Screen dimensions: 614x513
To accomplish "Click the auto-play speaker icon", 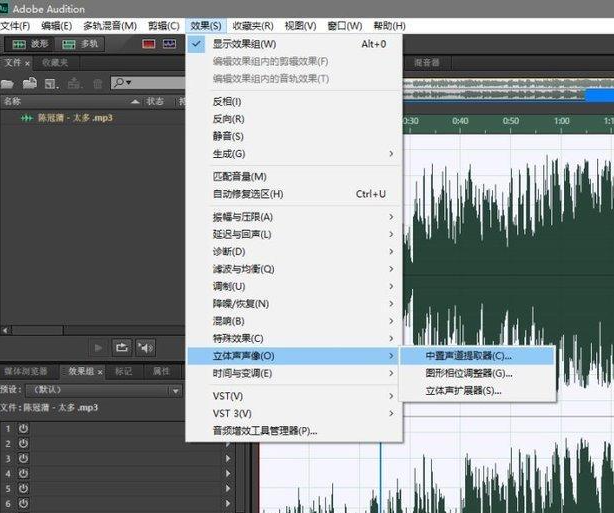I will (146, 347).
